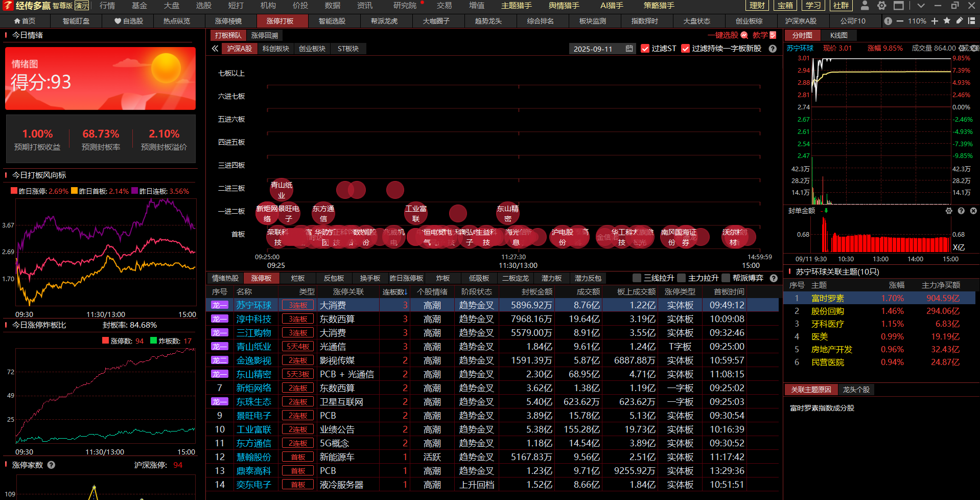Click the star favorite icon in toolbar
The image size is (980, 500).
[947, 20]
